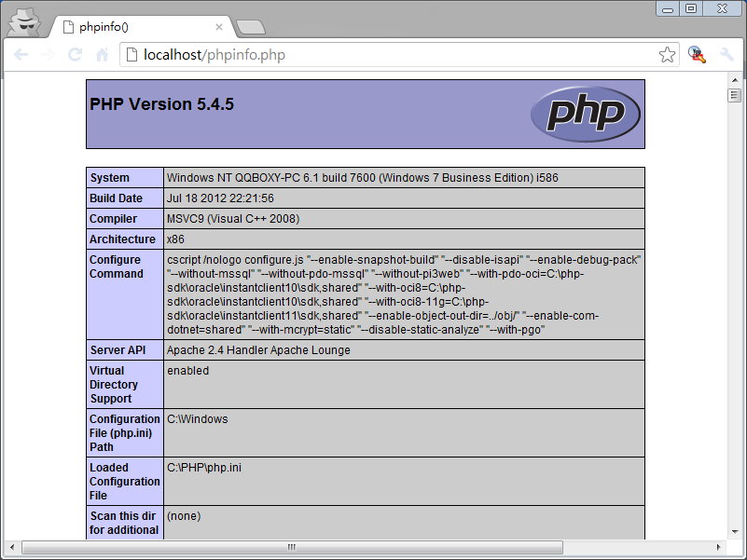
Task: Click the Loaded Configuration File label
Action: point(125,482)
